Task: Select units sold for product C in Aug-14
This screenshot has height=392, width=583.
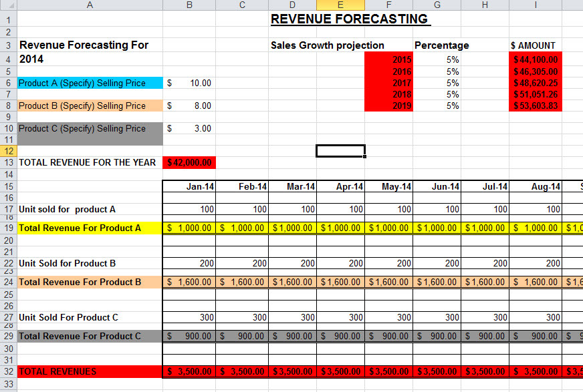Action: click(x=536, y=317)
